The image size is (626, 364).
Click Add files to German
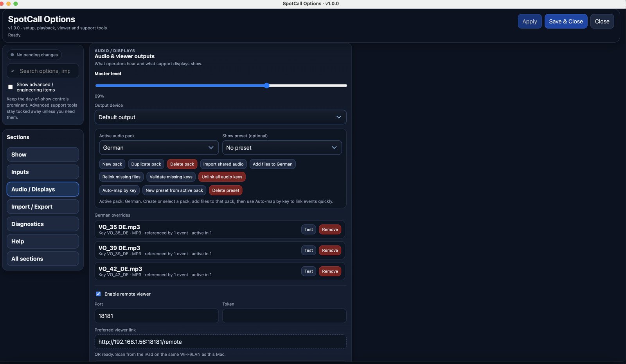coord(272,164)
